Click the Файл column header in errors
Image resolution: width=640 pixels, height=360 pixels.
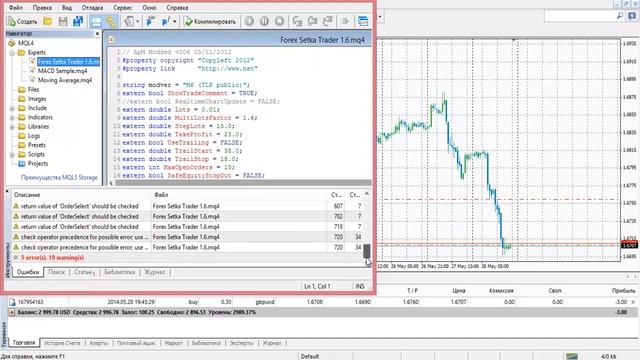161,195
